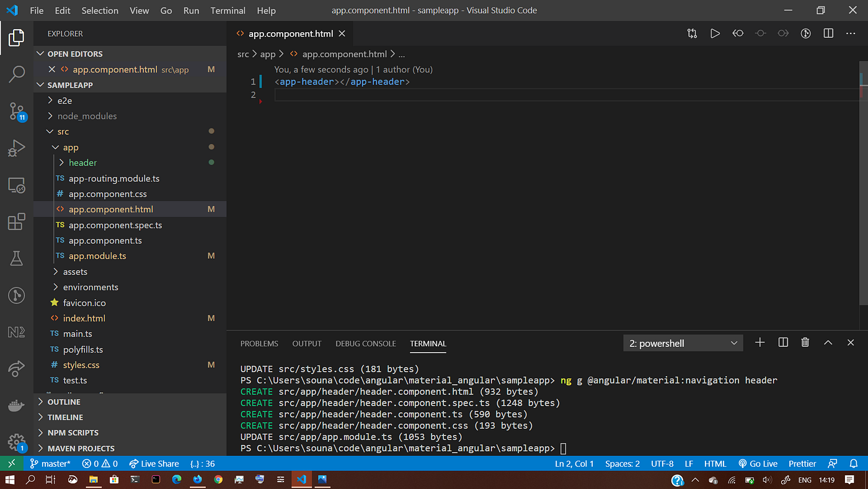Open the Search view in activity bar
868x489 pixels.
tap(17, 74)
